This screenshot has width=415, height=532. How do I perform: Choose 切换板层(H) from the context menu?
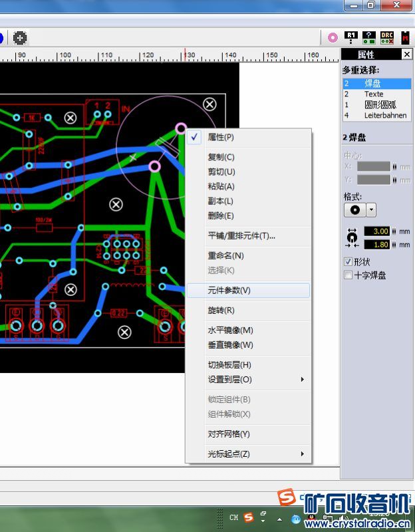click(x=248, y=364)
